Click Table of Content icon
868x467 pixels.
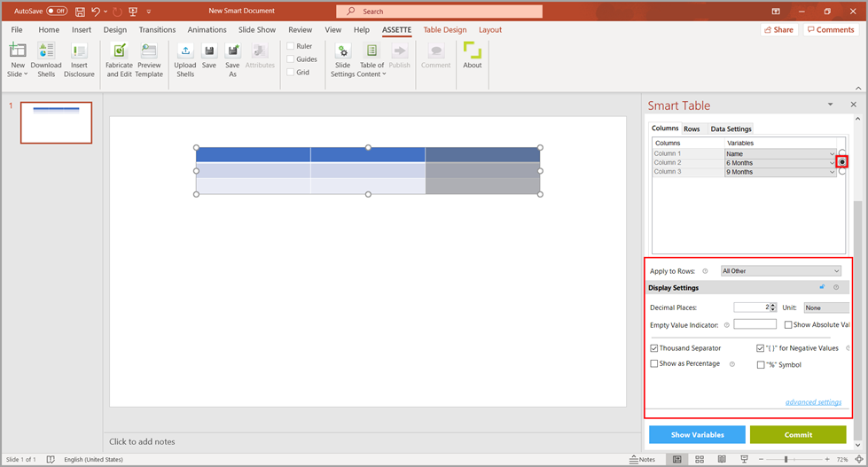372,51
